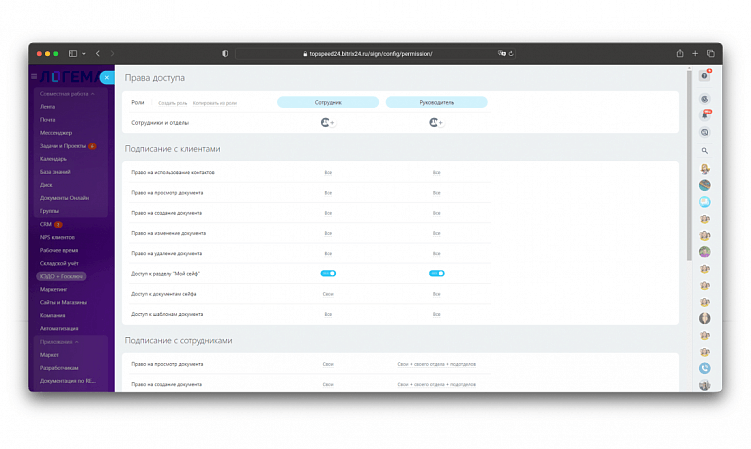Open Руководитель value for 'изменение документа'
The image size is (751, 449).
tap(436, 233)
